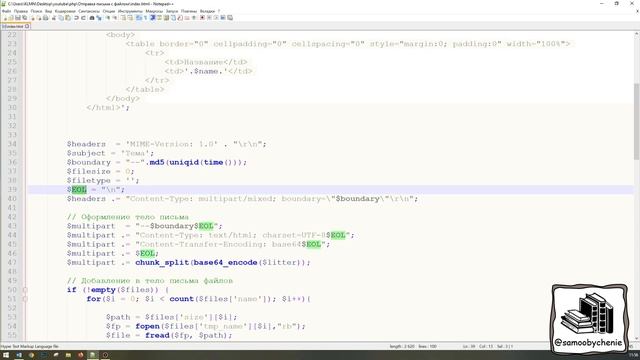Open the Запуск menu
This screenshot has width=640, height=360.
pyautogui.click(x=172, y=11)
